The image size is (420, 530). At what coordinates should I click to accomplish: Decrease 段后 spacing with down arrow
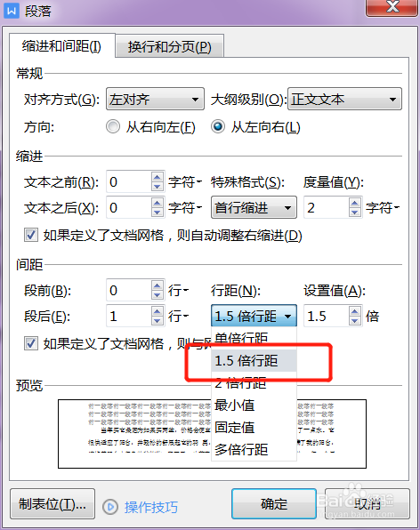pyautogui.click(x=157, y=321)
